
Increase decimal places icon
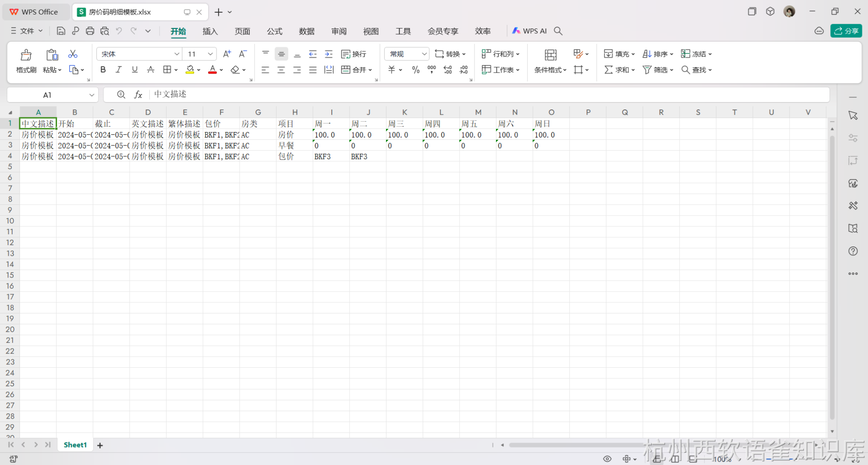pos(447,70)
